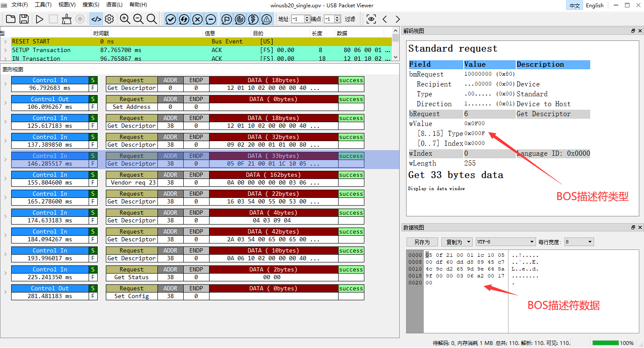Open the 帮助(H) menu
Screen dimensions: 644x348
[x=138, y=5]
